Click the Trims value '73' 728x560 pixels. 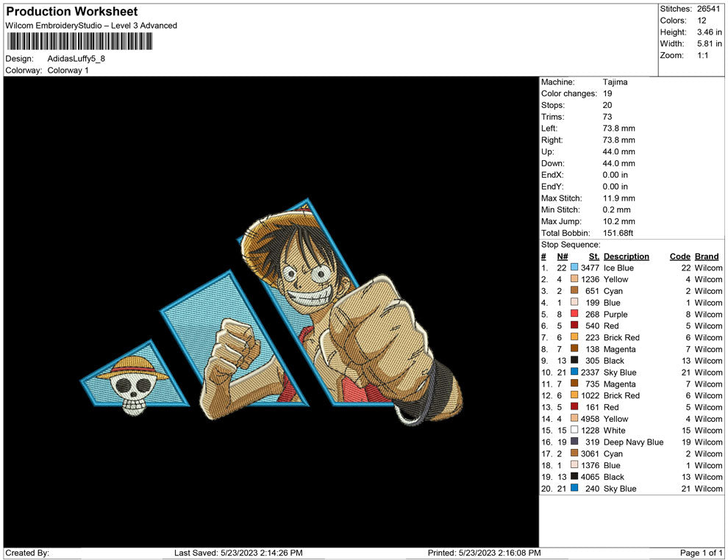[607, 117]
